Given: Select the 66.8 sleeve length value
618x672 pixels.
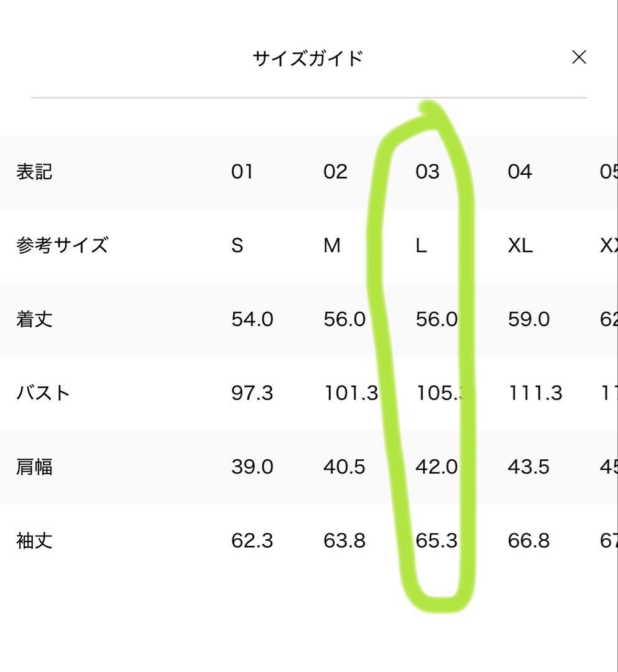Looking at the screenshot, I should 528,541.
